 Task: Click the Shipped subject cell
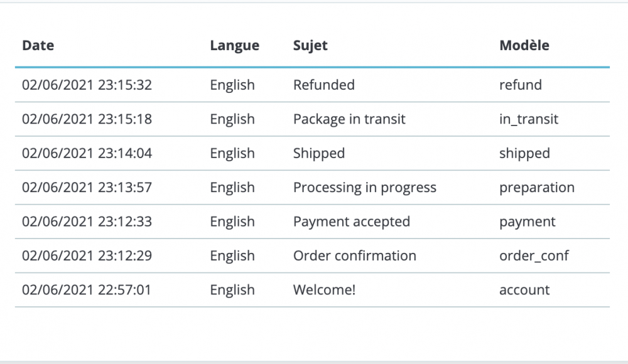click(x=319, y=153)
